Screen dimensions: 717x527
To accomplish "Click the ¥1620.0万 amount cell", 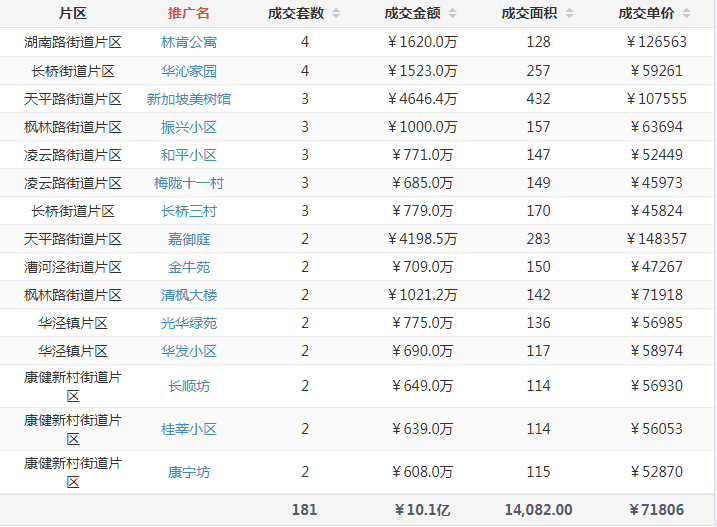I will 422,42.
